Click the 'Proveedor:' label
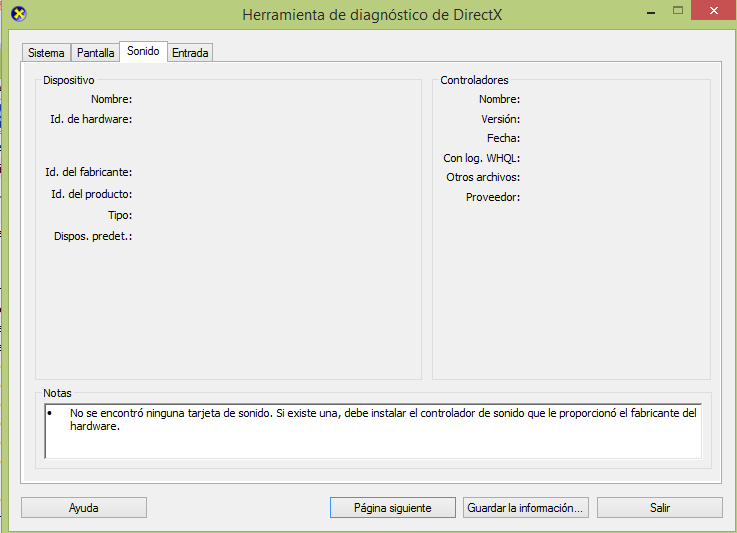The width and height of the screenshot is (737, 533). pos(493,197)
